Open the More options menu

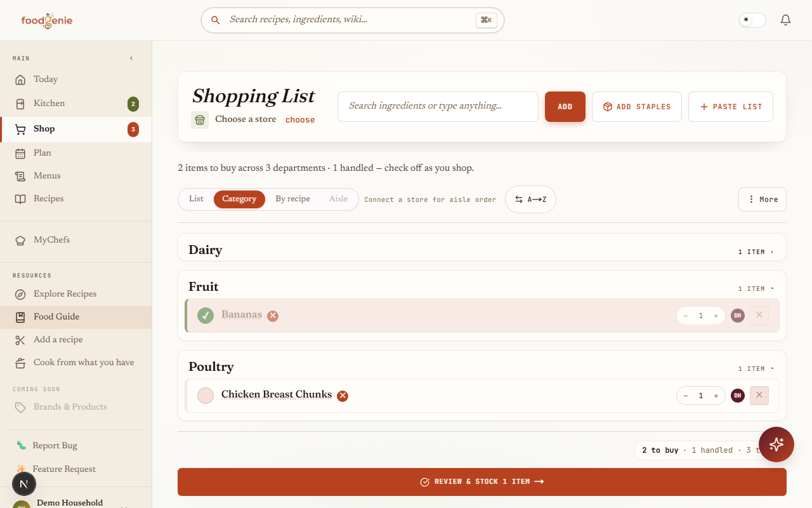(x=763, y=199)
